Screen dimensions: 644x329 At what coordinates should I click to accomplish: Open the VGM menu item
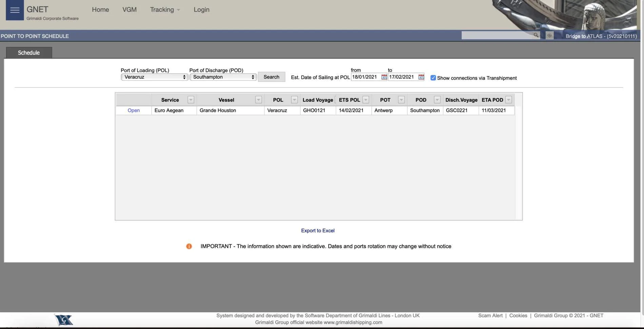pyautogui.click(x=129, y=10)
